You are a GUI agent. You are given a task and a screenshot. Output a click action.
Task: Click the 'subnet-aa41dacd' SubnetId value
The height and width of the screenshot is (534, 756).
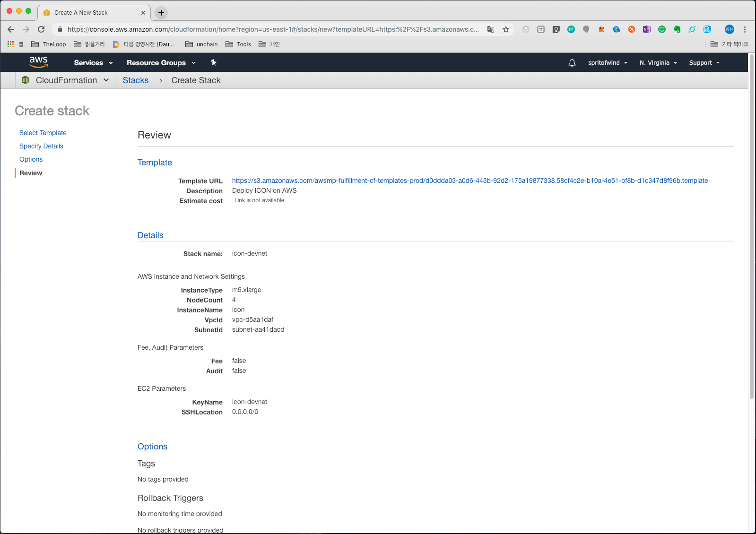pos(258,329)
